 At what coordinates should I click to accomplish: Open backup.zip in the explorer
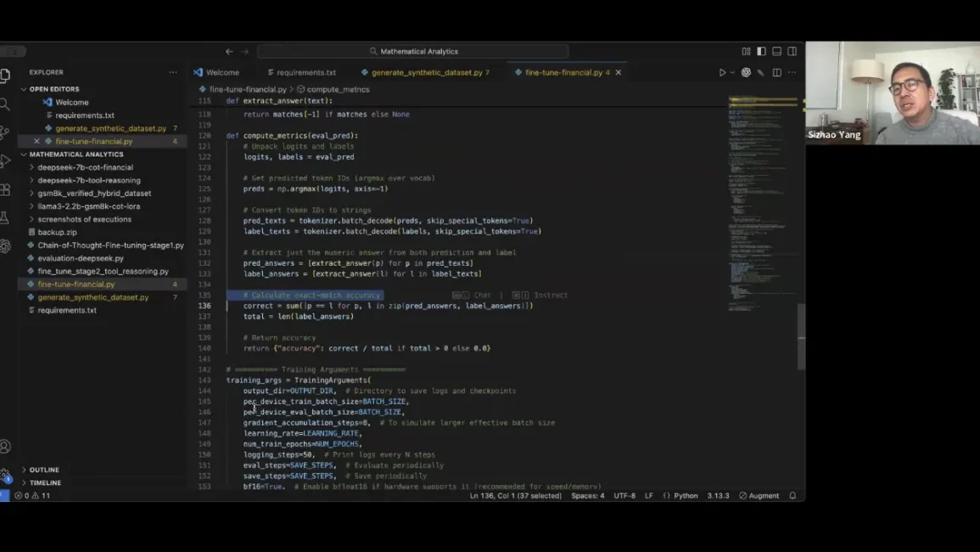click(x=57, y=233)
